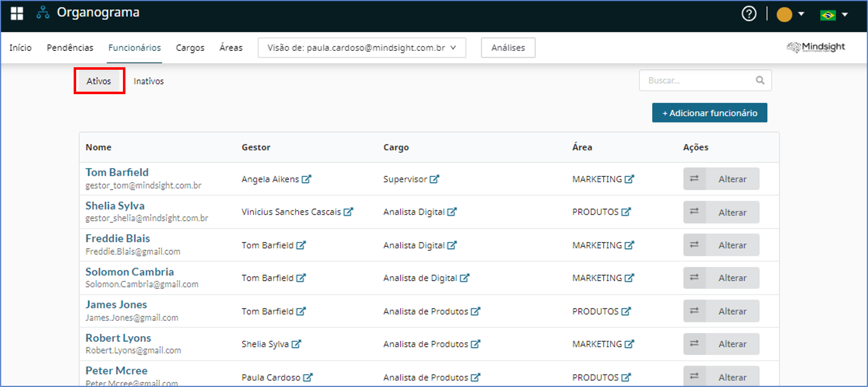Click swap arrows icon in Robert Lyons row
Screen dimensions: 868x387
click(x=694, y=344)
